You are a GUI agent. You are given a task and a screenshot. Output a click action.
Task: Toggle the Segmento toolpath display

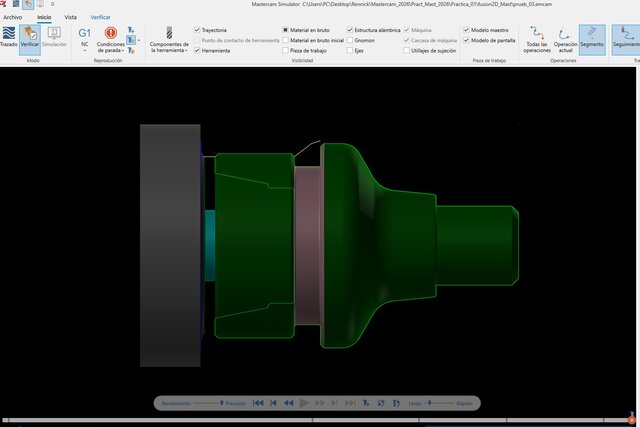(x=592, y=40)
